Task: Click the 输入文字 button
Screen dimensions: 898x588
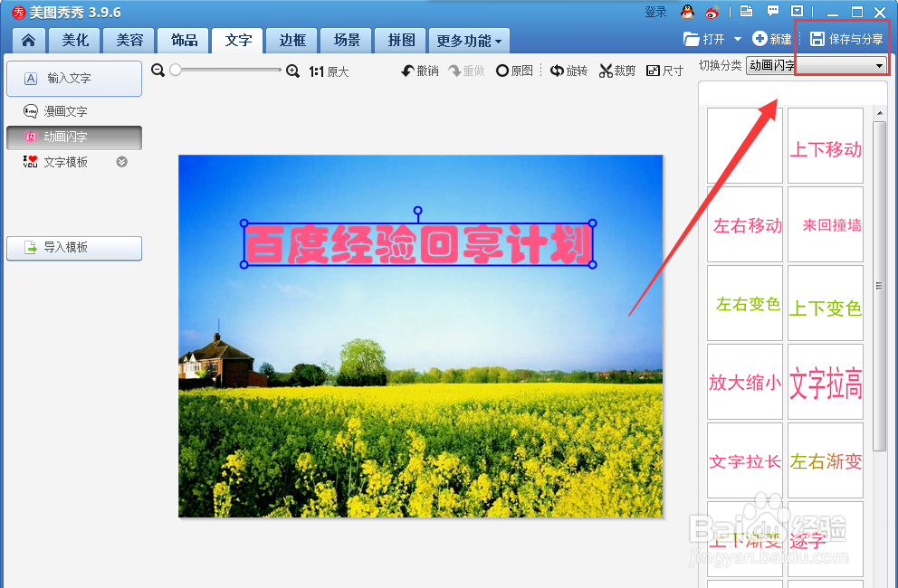Action: click(74, 79)
